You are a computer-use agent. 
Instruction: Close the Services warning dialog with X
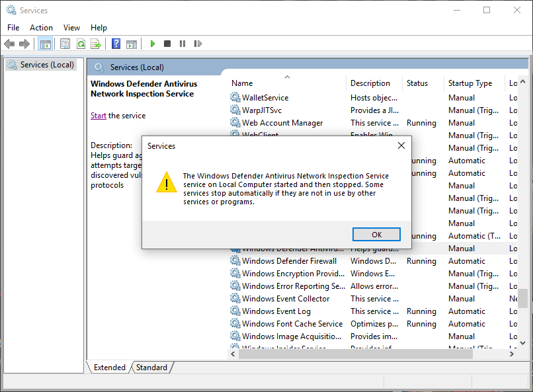[x=401, y=145]
